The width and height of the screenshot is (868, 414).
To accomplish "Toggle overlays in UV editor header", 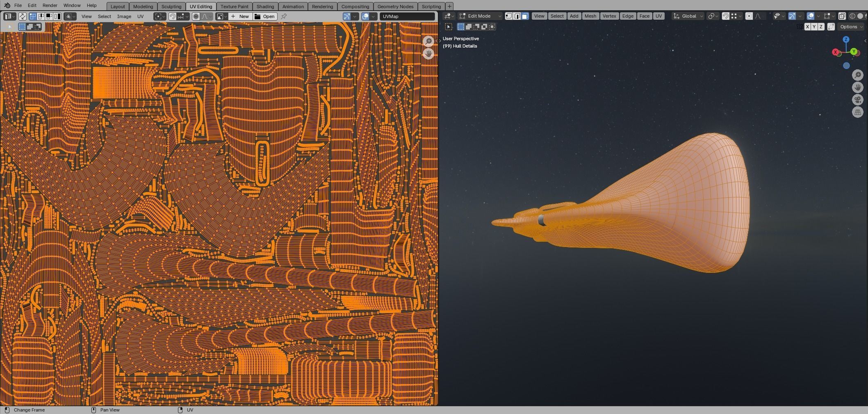I will pos(365,16).
